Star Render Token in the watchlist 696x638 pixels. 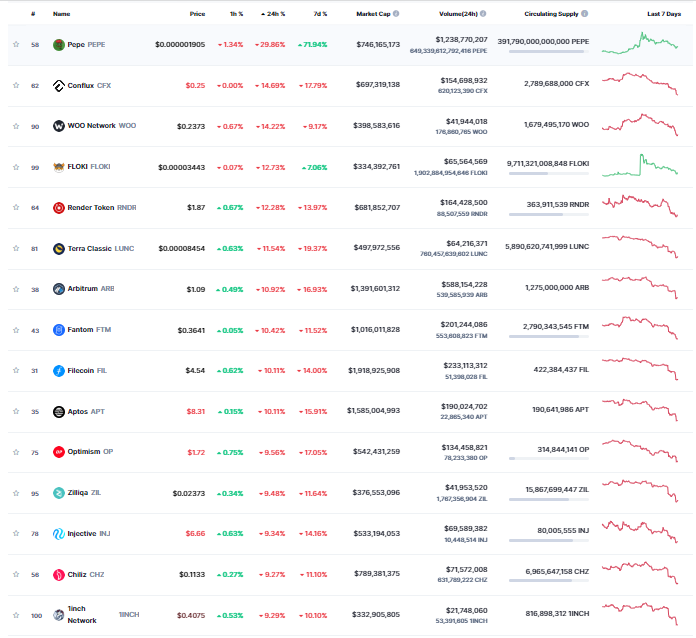point(16,207)
